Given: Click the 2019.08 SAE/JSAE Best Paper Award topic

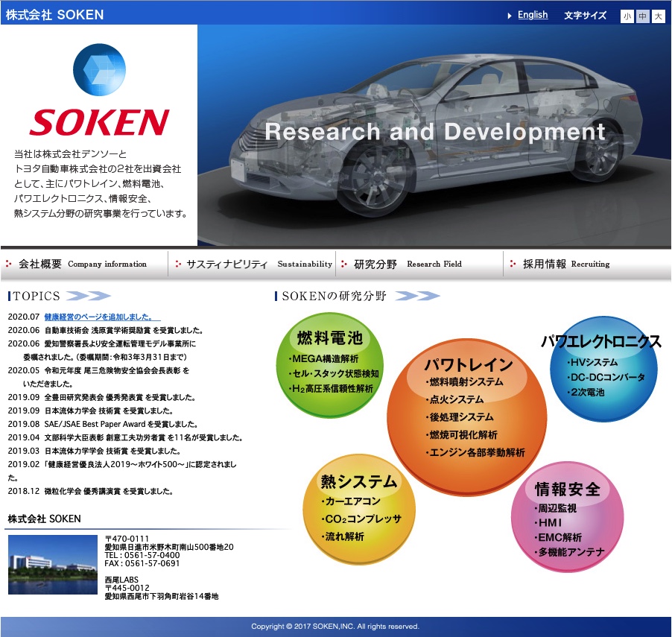Looking at the screenshot, I should point(103,425).
